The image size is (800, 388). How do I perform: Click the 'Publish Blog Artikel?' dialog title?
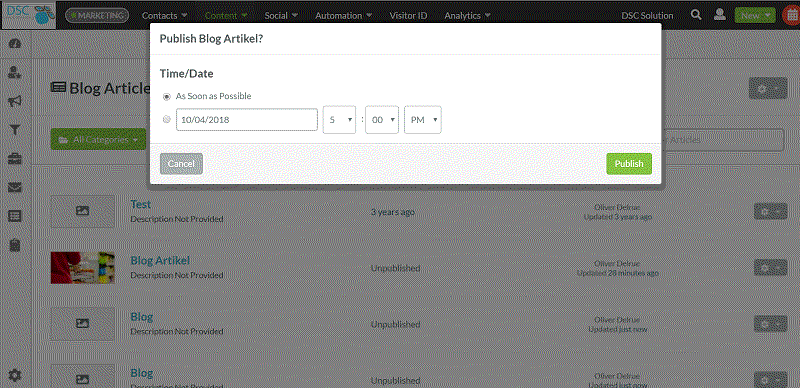211,39
